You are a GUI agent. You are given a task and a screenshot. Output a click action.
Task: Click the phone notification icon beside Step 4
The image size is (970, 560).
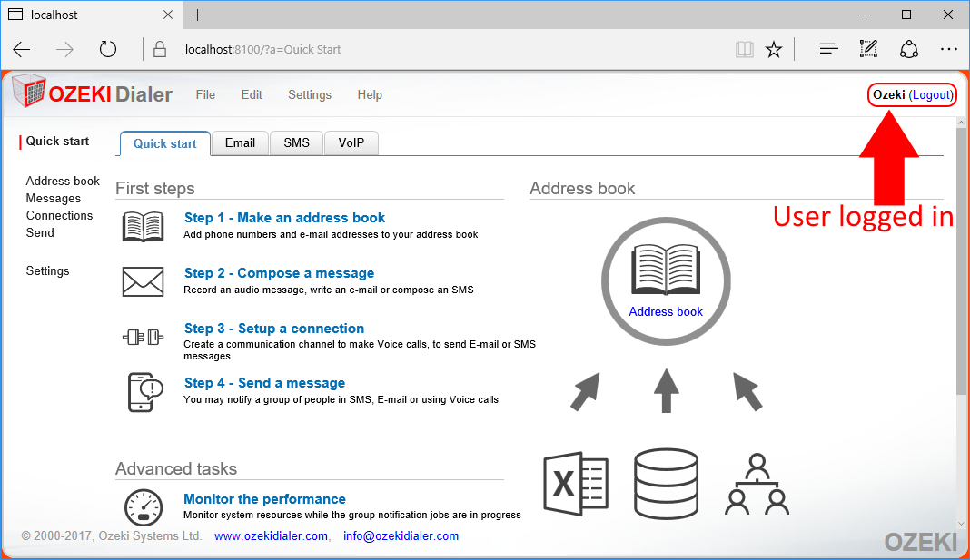144,392
